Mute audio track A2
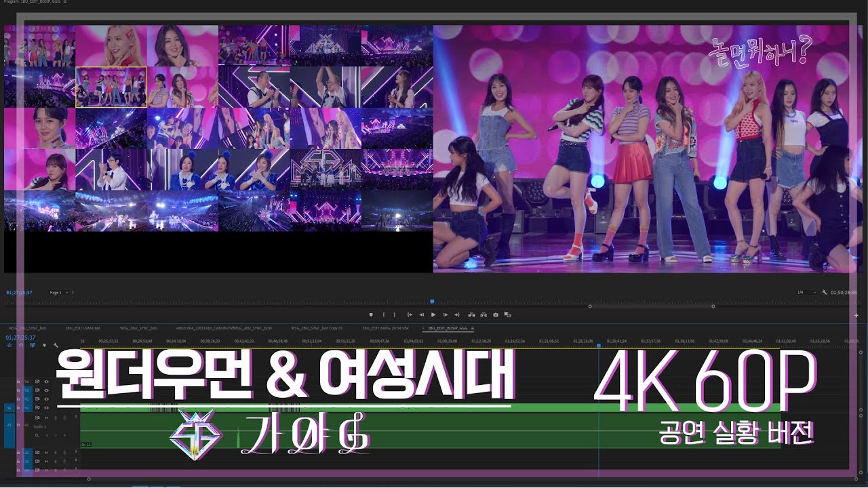The width and height of the screenshot is (868, 488). (x=46, y=452)
